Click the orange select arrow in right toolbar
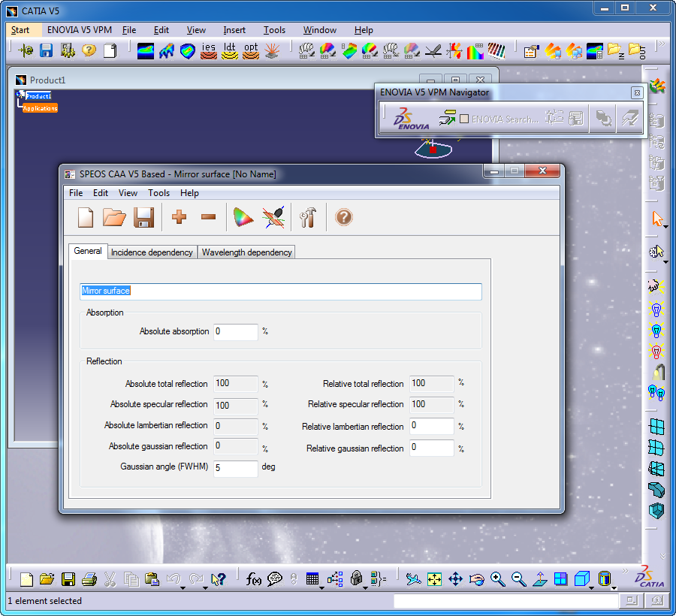 pyautogui.click(x=656, y=219)
